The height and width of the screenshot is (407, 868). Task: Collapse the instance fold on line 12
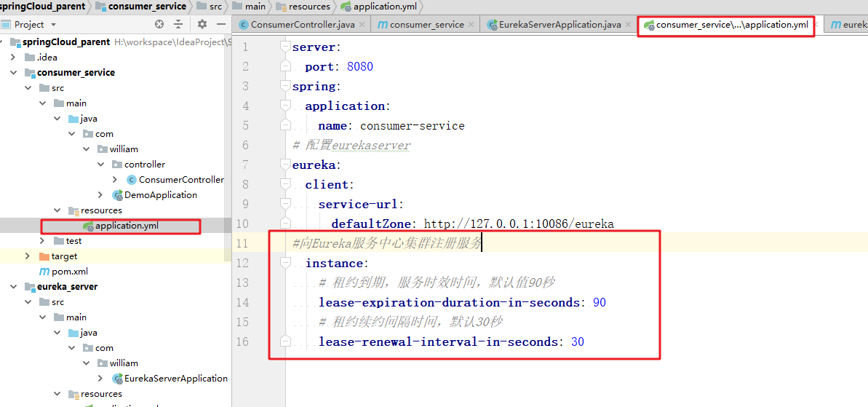[x=285, y=263]
